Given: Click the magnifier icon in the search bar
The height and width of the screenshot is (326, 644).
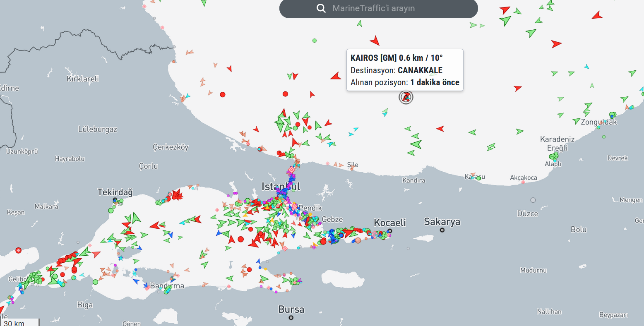Looking at the screenshot, I should 321,9.
